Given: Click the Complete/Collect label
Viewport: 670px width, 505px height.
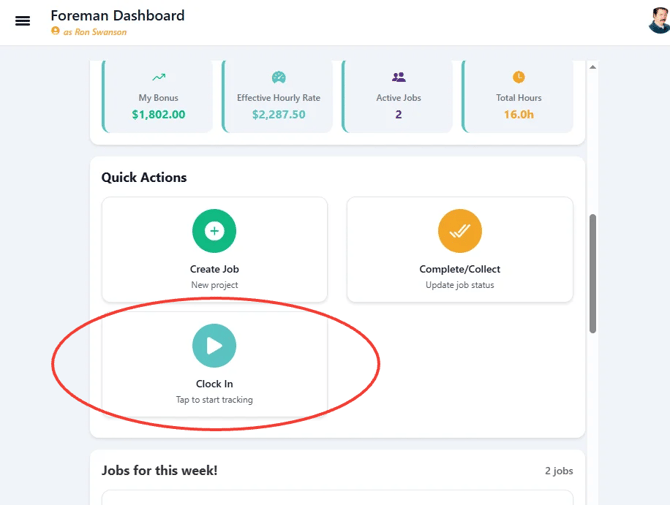Looking at the screenshot, I should [460, 269].
